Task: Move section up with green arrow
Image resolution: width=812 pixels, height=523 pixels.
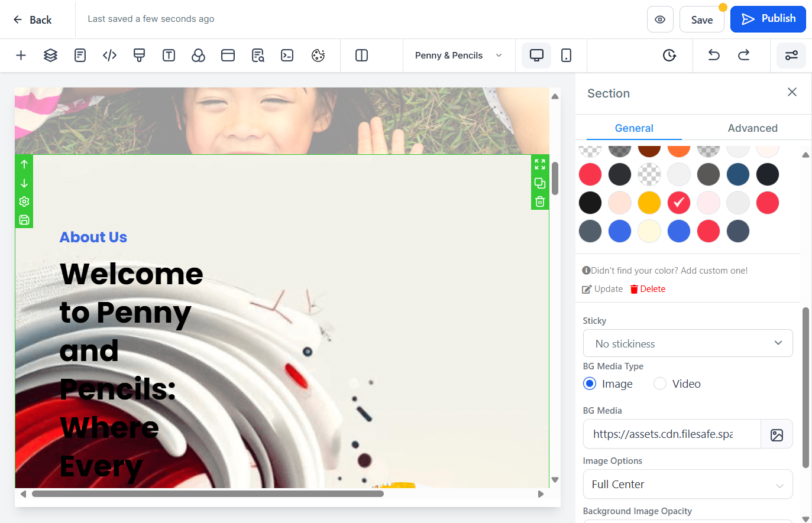Action: point(24,164)
